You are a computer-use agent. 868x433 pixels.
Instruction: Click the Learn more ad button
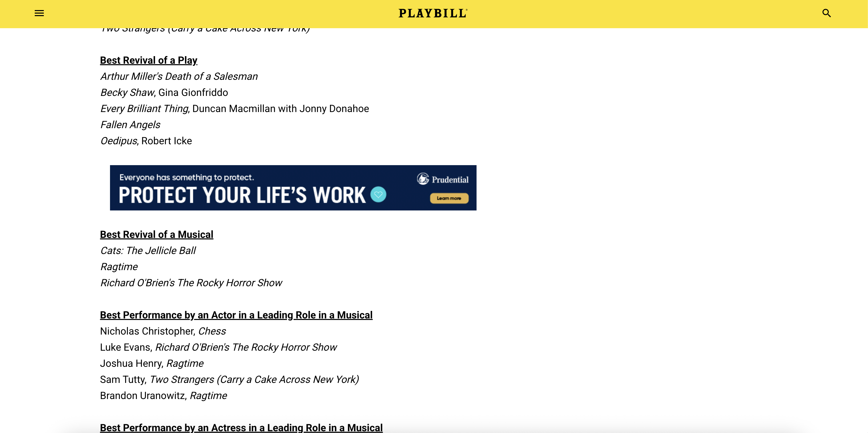pyautogui.click(x=449, y=198)
